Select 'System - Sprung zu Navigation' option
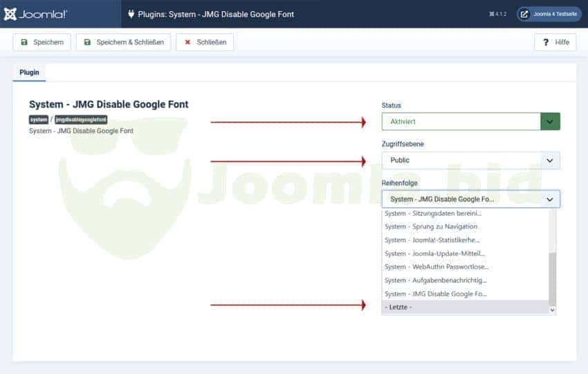Viewport: 588px width, 374px height. pyautogui.click(x=465, y=226)
